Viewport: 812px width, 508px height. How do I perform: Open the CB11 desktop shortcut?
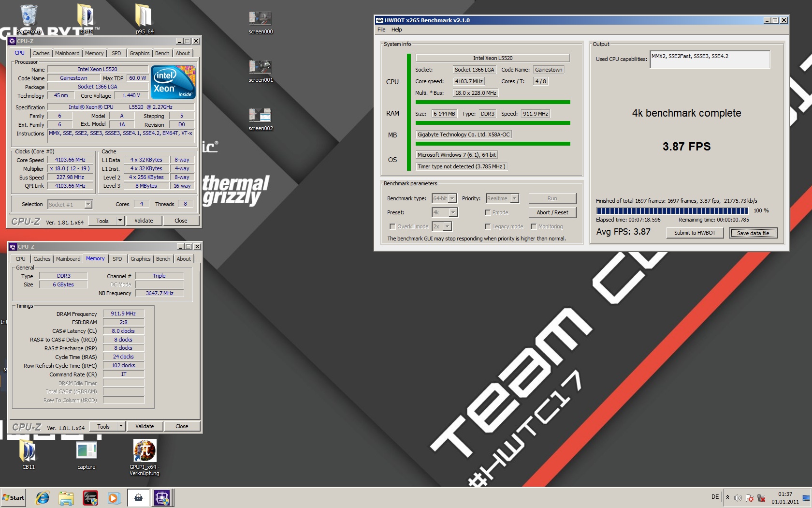tap(28, 455)
